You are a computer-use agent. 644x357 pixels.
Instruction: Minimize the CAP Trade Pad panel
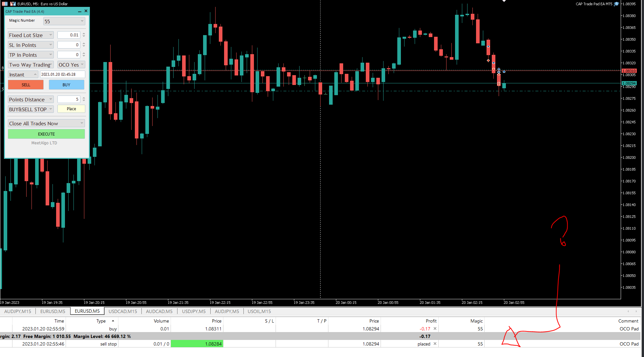(x=80, y=11)
